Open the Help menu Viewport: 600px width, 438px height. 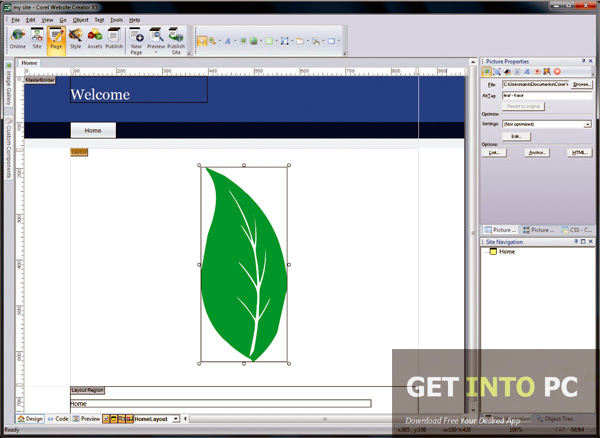click(134, 20)
